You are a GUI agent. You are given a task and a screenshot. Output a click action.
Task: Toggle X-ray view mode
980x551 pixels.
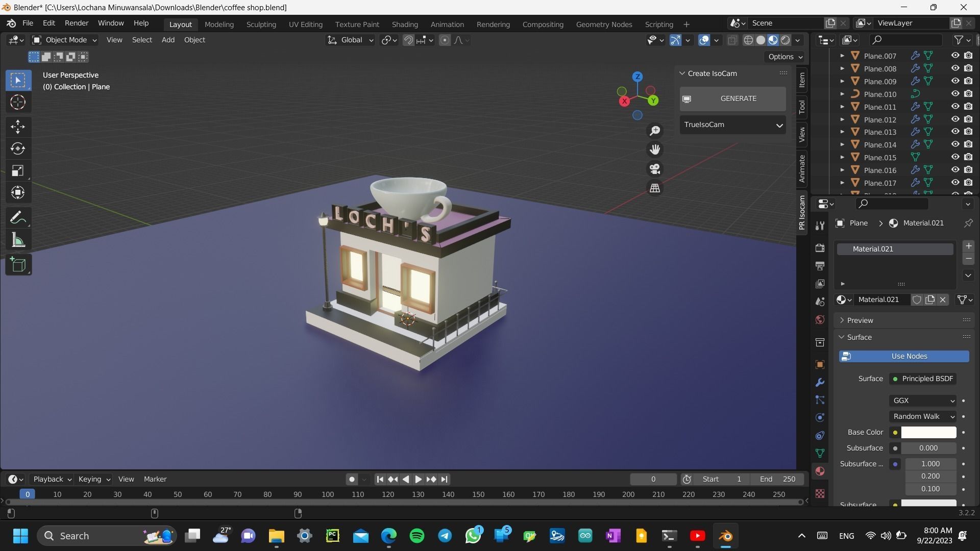point(732,40)
